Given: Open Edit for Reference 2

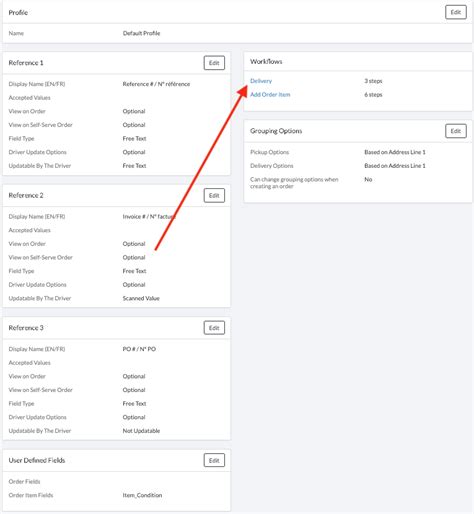Looking at the screenshot, I should pos(214,195).
